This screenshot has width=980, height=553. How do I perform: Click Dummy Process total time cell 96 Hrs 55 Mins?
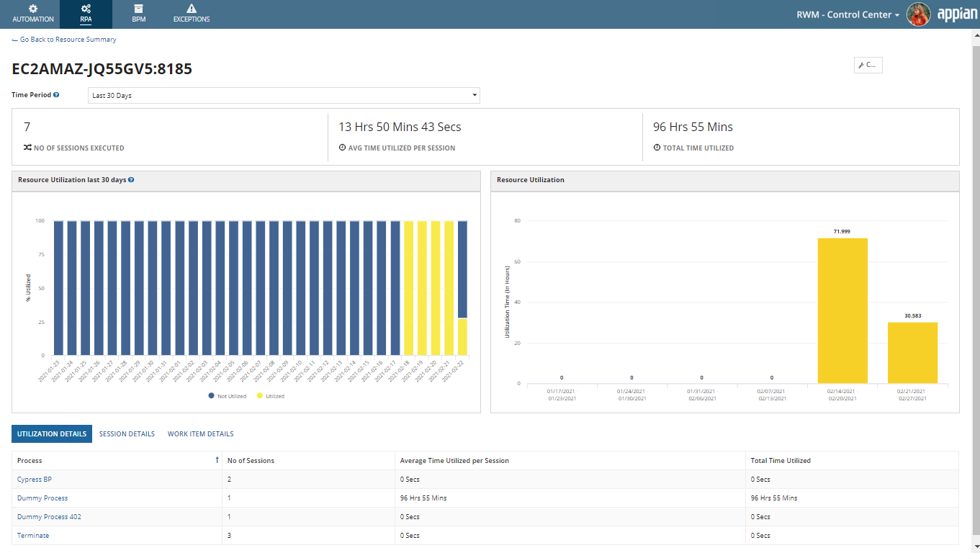coord(773,498)
